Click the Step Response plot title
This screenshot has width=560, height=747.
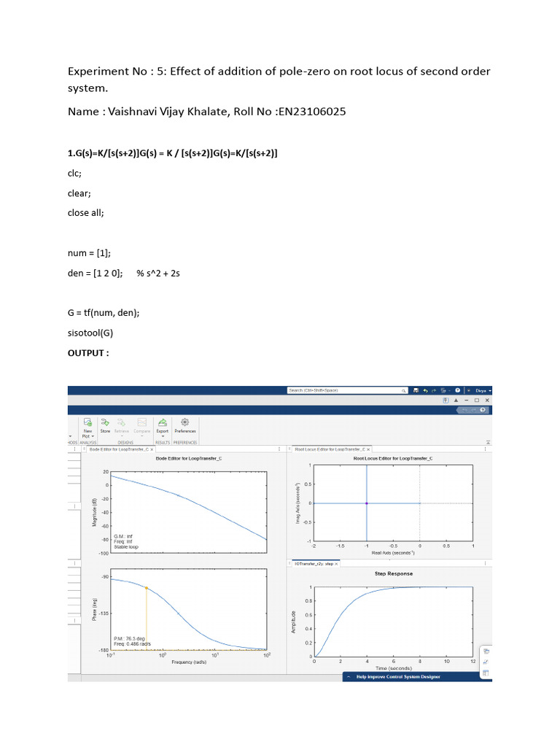394,573
